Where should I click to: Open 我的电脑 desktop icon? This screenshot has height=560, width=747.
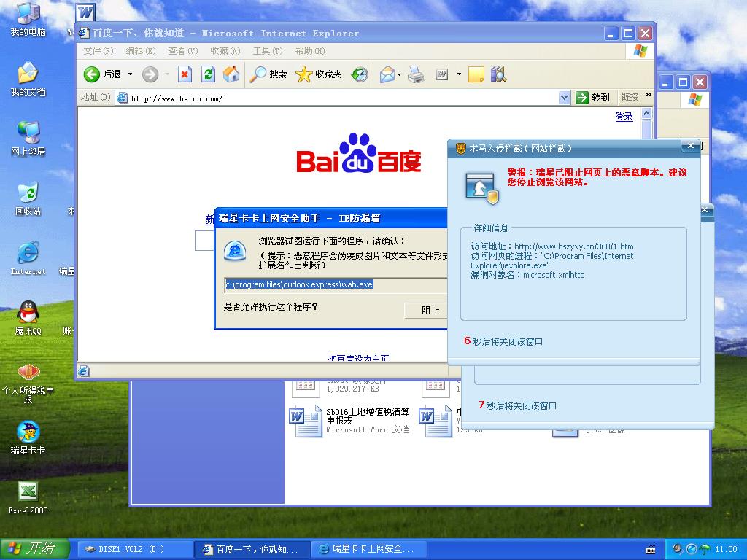click(x=28, y=19)
